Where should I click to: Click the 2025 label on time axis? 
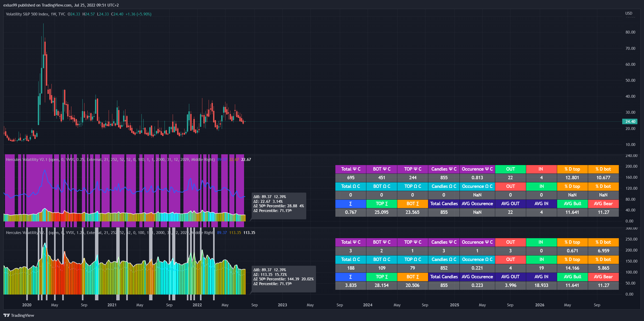click(454, 305)
